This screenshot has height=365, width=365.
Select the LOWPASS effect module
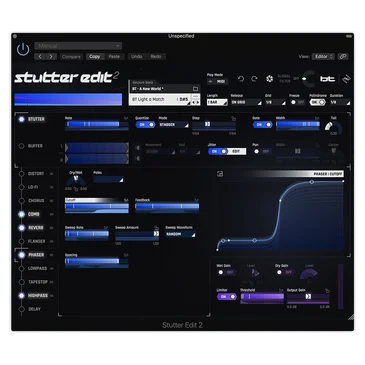[x=37, y=268]
